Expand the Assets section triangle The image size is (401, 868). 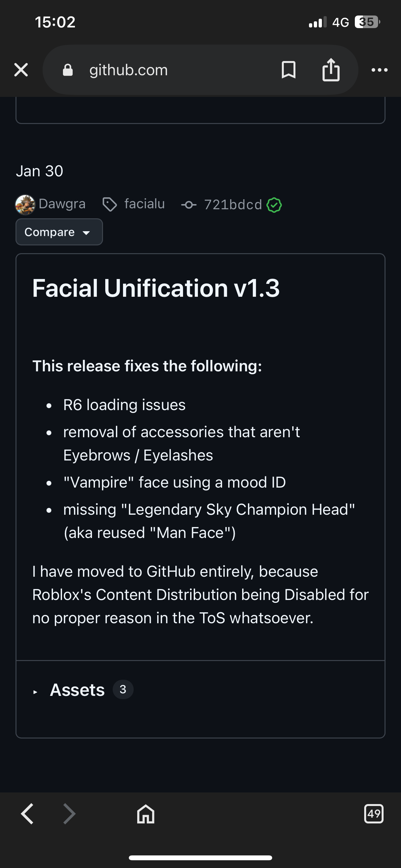click(x=36, y=692)
